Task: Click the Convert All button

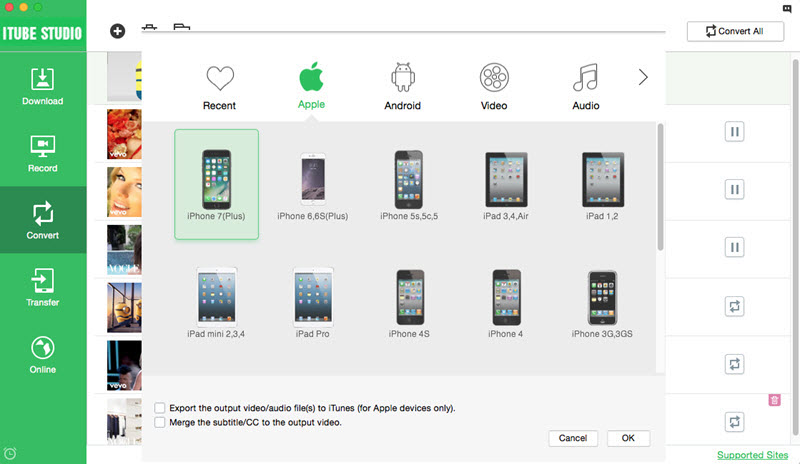Action: [735, 31]
